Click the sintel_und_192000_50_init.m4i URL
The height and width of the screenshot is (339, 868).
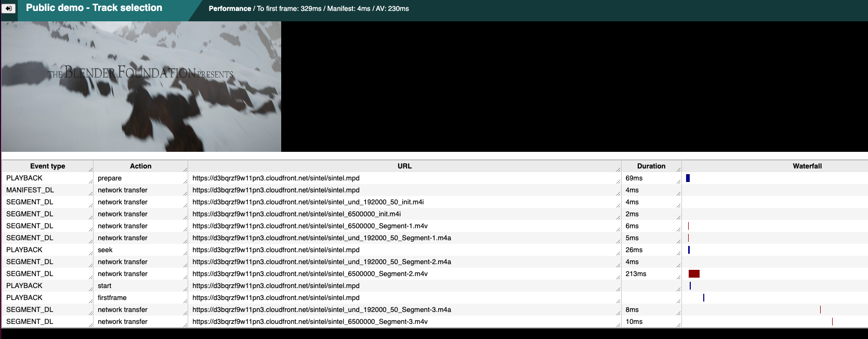coord(308,202)
